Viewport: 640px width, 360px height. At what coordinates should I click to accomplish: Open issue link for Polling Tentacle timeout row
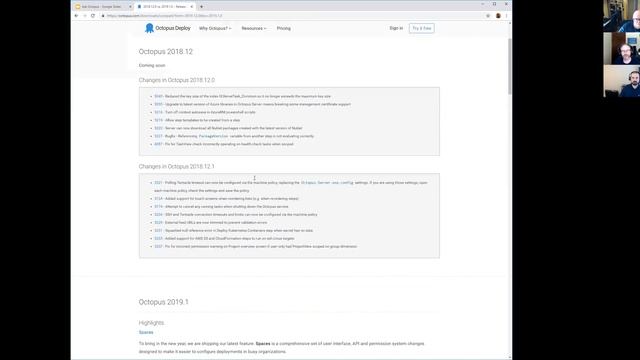(x=158, y=183)
